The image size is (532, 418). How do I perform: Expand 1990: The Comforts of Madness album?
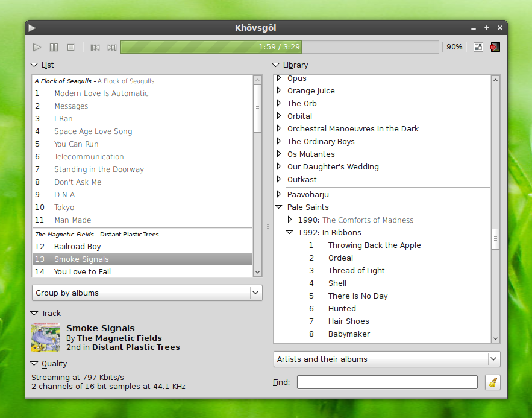289,220
